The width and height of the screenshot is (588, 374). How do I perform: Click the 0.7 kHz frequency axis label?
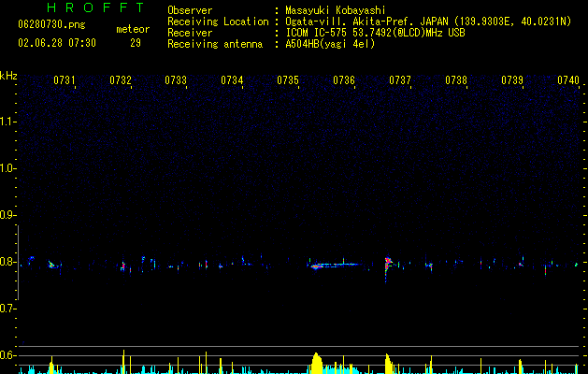click(7, 309)
